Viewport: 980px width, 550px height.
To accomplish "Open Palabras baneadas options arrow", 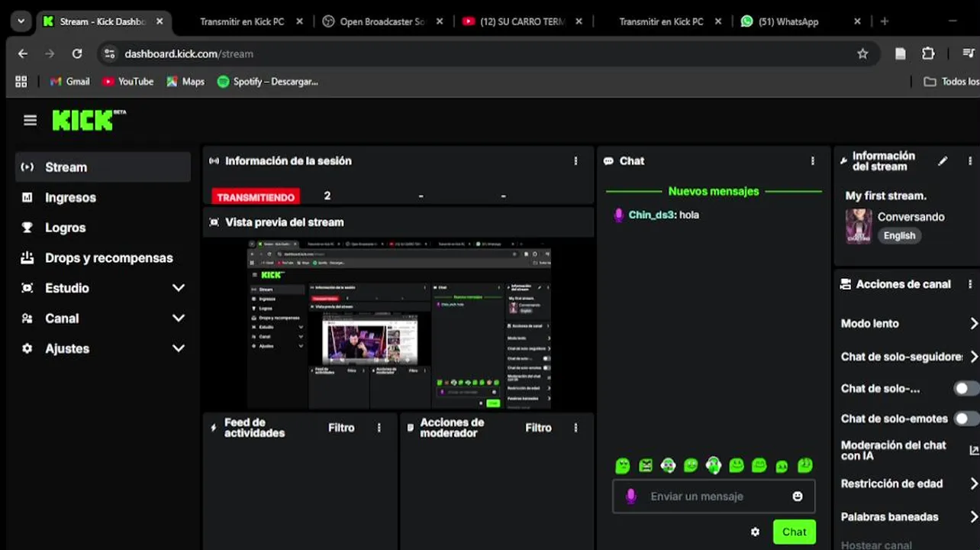I will [974, 517].
